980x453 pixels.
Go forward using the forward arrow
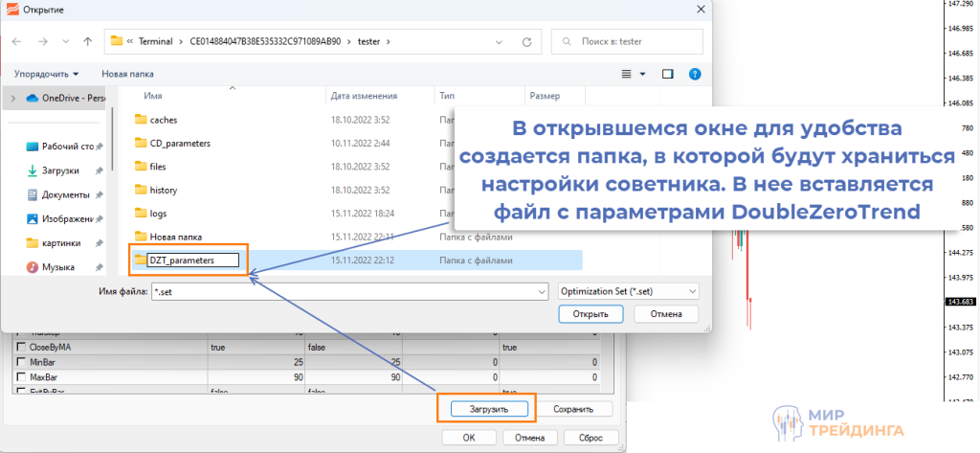pyautogui.click(x=42, y=42)
